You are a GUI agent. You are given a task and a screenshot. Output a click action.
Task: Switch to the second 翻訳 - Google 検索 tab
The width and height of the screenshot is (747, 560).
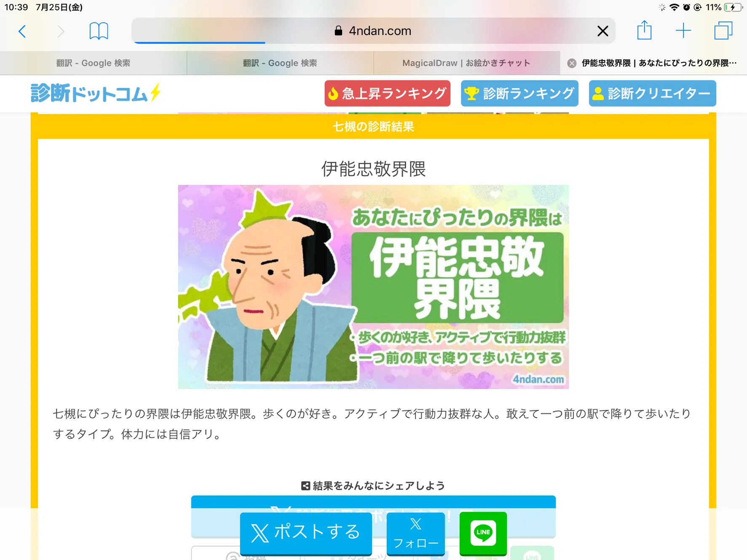[280, 63]
